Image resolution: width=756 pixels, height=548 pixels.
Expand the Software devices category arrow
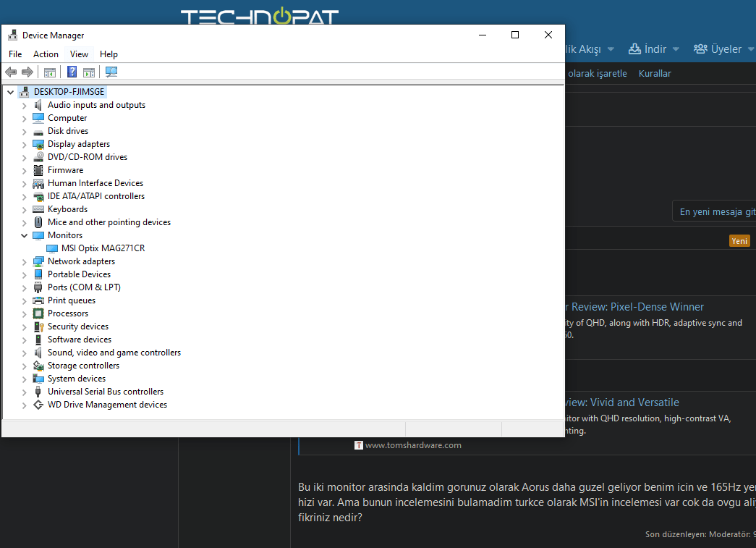(24, 340)
